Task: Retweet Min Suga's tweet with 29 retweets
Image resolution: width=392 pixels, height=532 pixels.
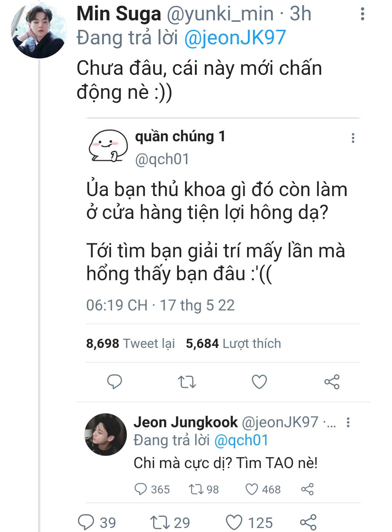Action: [160, 523]
